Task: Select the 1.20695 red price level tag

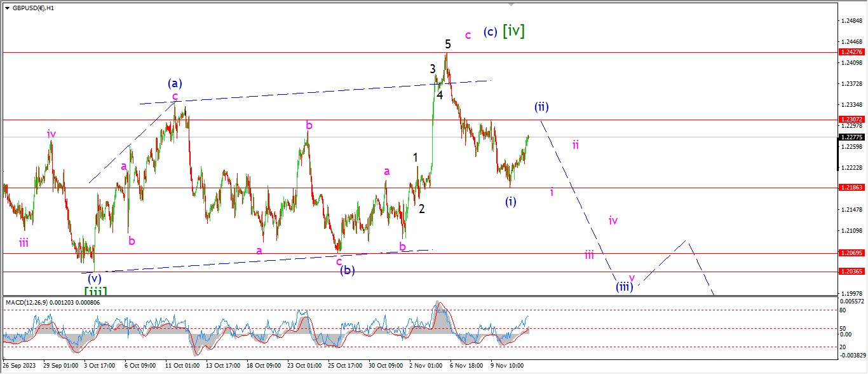Action: [x=850, y=253]
